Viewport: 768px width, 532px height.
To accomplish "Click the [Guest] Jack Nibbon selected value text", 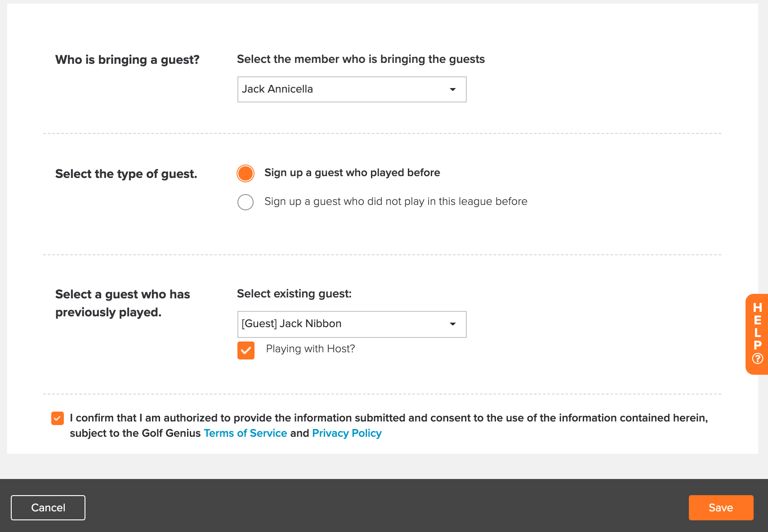I will coord(291,324).
